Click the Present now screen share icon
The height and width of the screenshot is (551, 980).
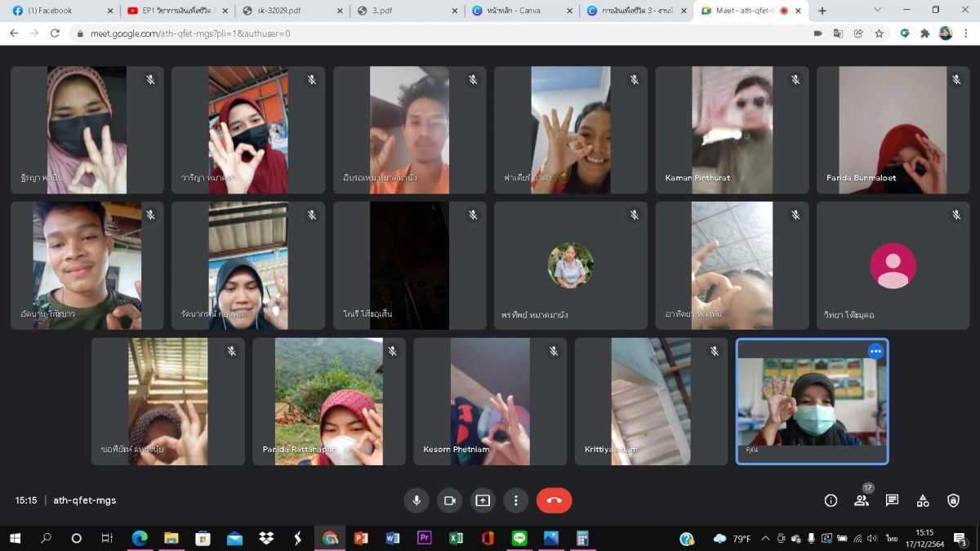tap(483, 500)
